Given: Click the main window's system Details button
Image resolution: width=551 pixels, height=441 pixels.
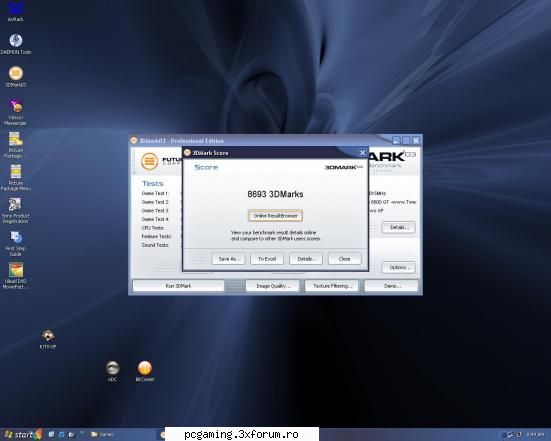Looking at the screenshot, I should pos(398,227).
